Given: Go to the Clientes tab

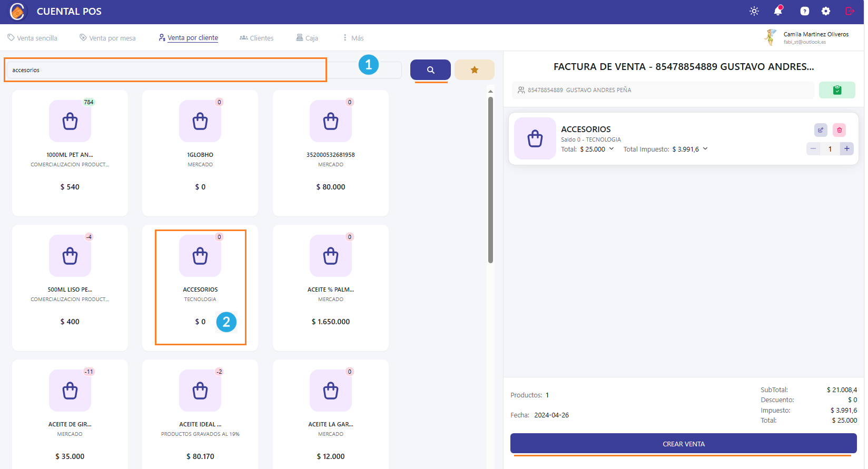Looking at the screenshot, I should pos(257,38).
